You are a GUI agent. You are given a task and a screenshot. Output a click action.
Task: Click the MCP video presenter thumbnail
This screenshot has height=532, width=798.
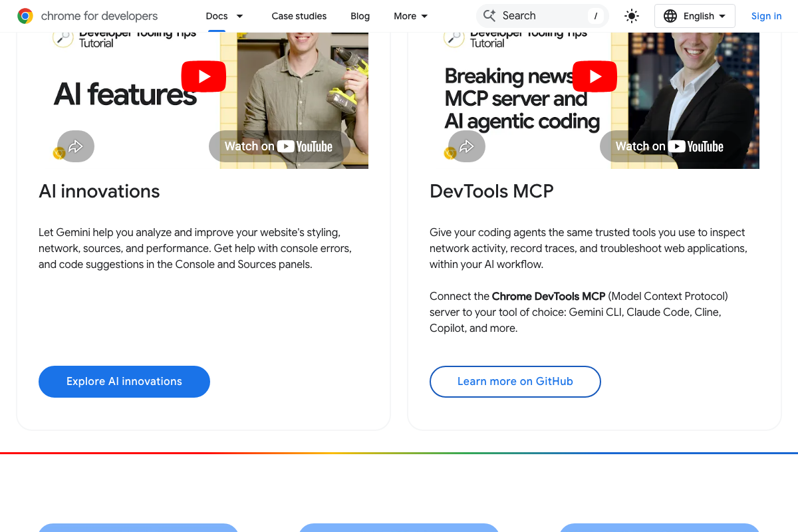point(685,100)
